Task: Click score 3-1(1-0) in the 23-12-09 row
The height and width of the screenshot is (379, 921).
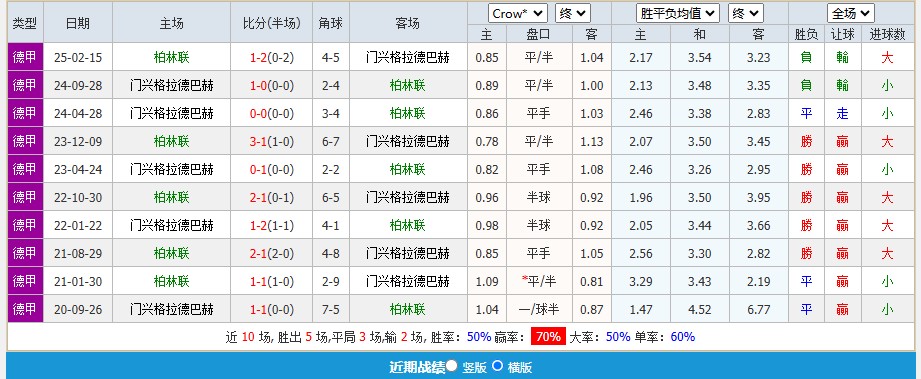Action: pyautogui.click(x=271, y=142)
